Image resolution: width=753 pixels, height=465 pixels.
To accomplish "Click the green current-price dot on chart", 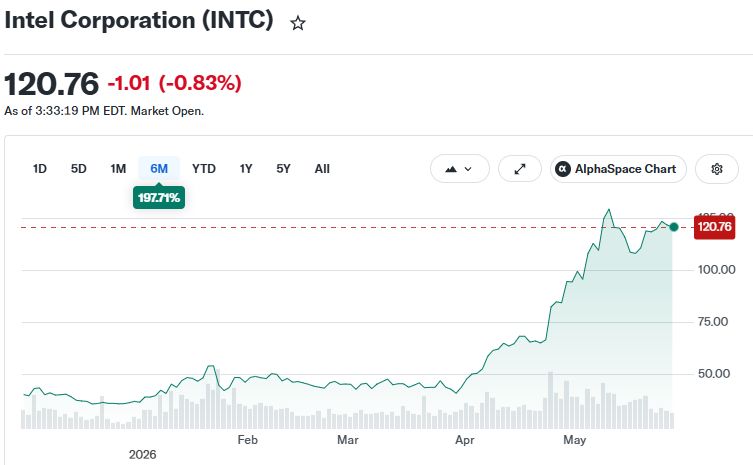I will coord(674,227).
